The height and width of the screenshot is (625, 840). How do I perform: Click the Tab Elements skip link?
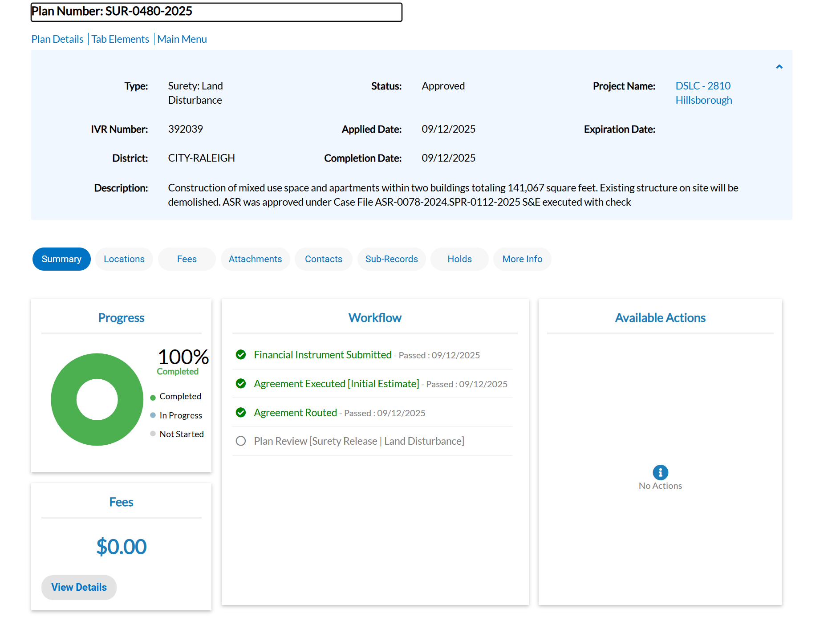[120, 39]
